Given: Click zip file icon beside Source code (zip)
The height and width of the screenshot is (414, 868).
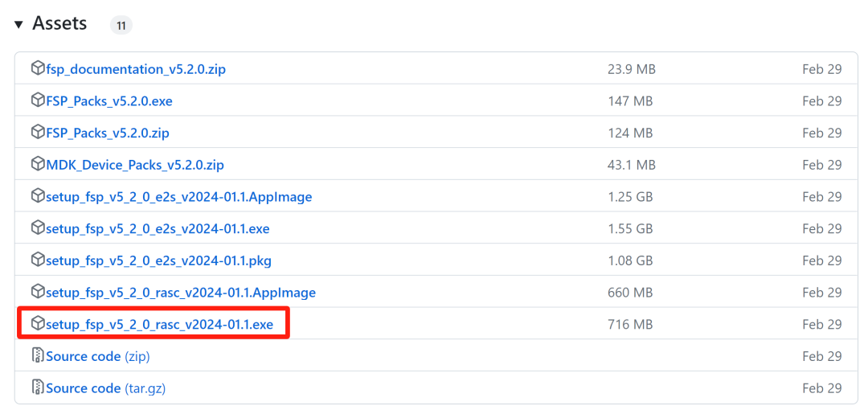Looking at the screenshot, I should click(x=38, y=356).
